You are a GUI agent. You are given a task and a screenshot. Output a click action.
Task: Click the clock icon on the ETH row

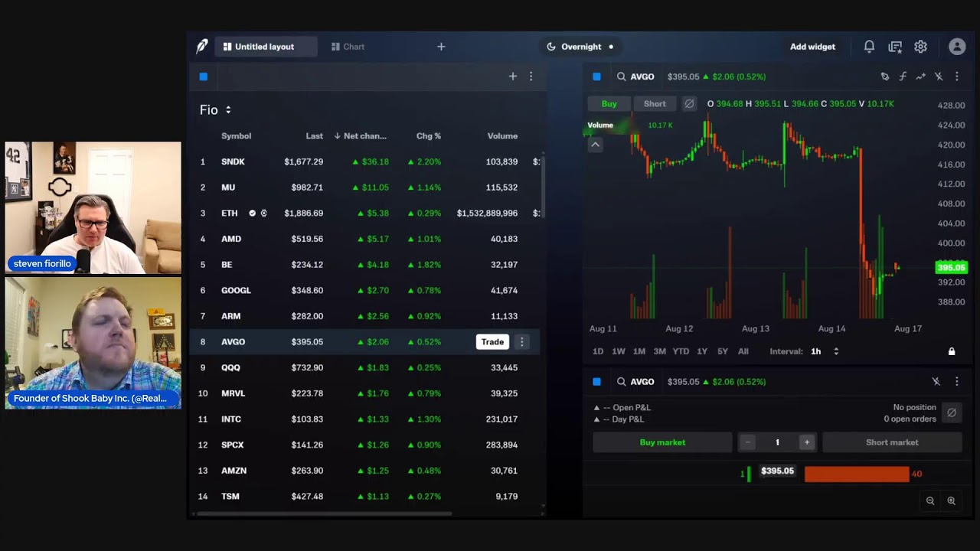(263, 214)
